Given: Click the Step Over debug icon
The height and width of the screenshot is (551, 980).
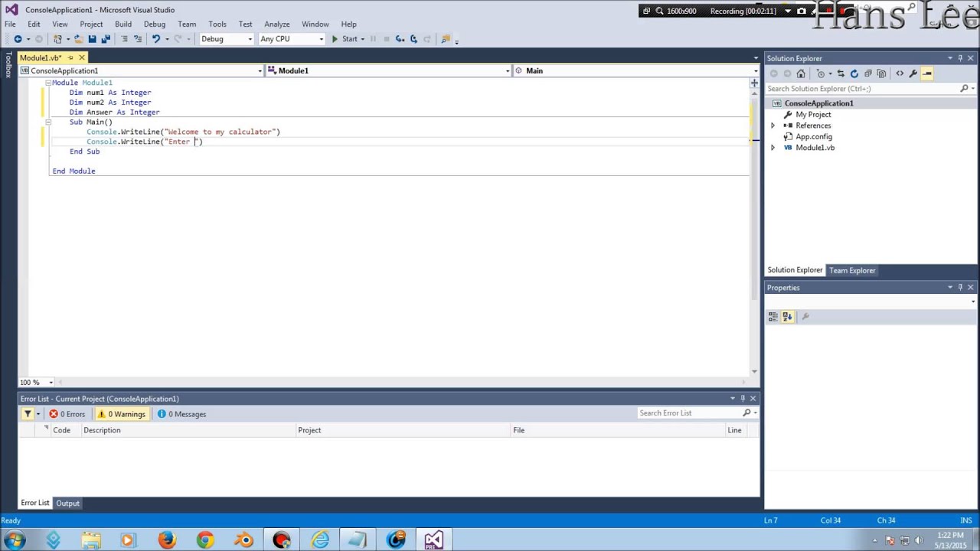Looking at the screenshot, I should coord(413,39).
